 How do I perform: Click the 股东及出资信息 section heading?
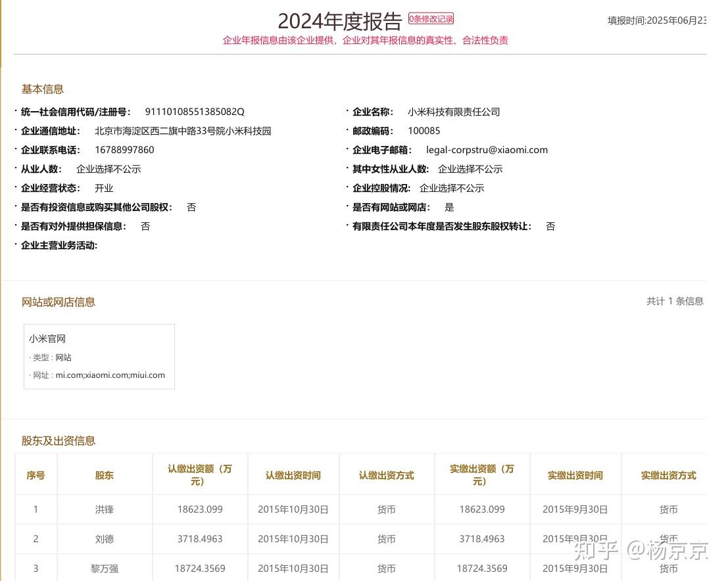click(x=58, y=441)
